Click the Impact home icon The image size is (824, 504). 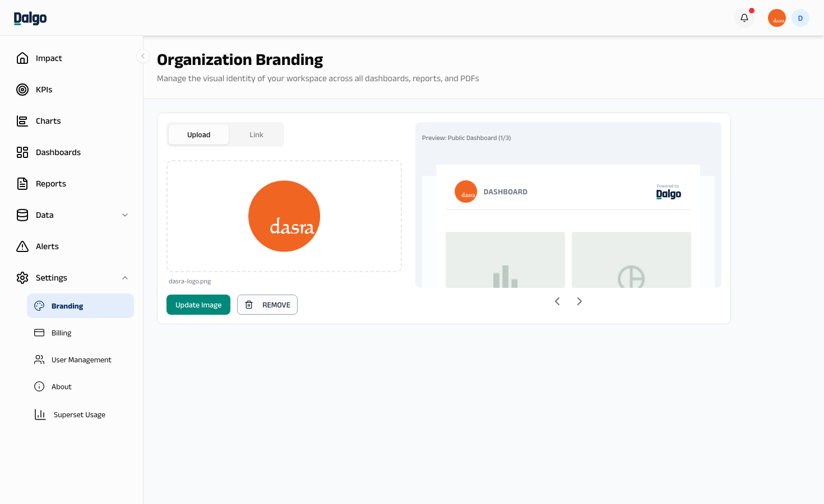(x=22, y=58)
